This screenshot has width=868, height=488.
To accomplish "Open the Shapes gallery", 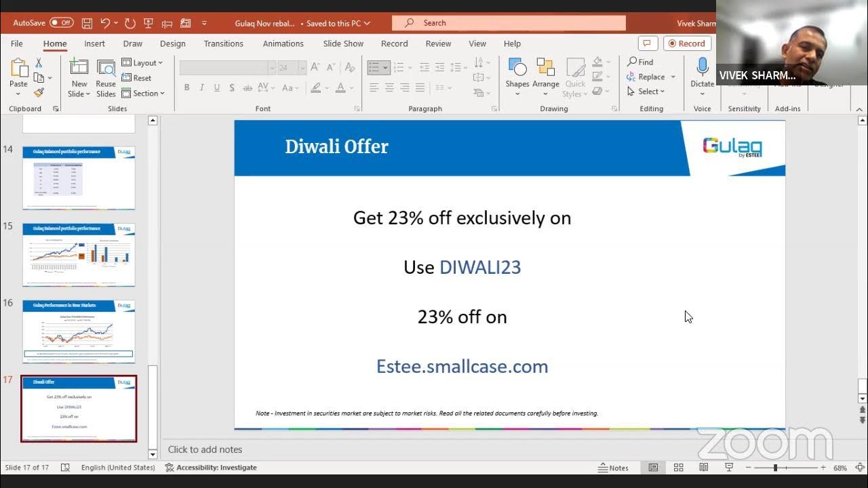I will (517, 77).
